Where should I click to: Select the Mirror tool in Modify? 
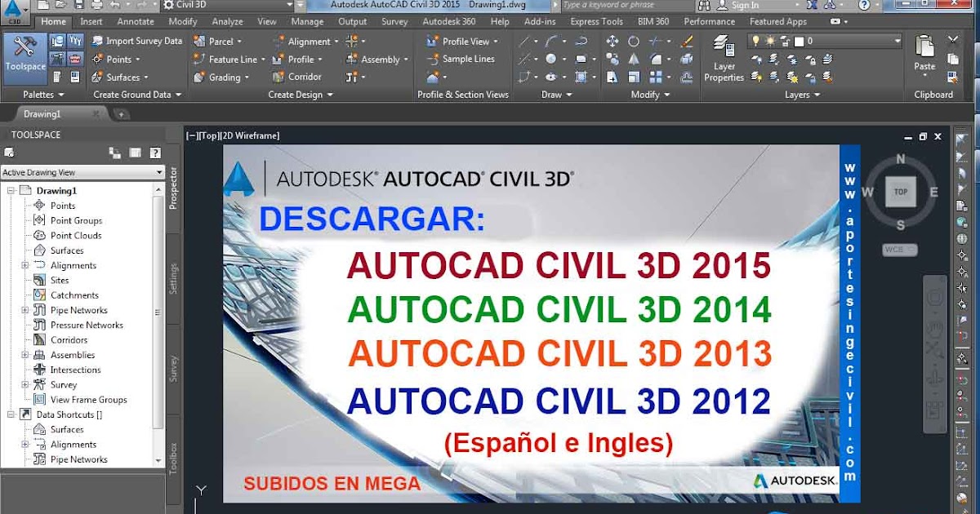[634, 59]
